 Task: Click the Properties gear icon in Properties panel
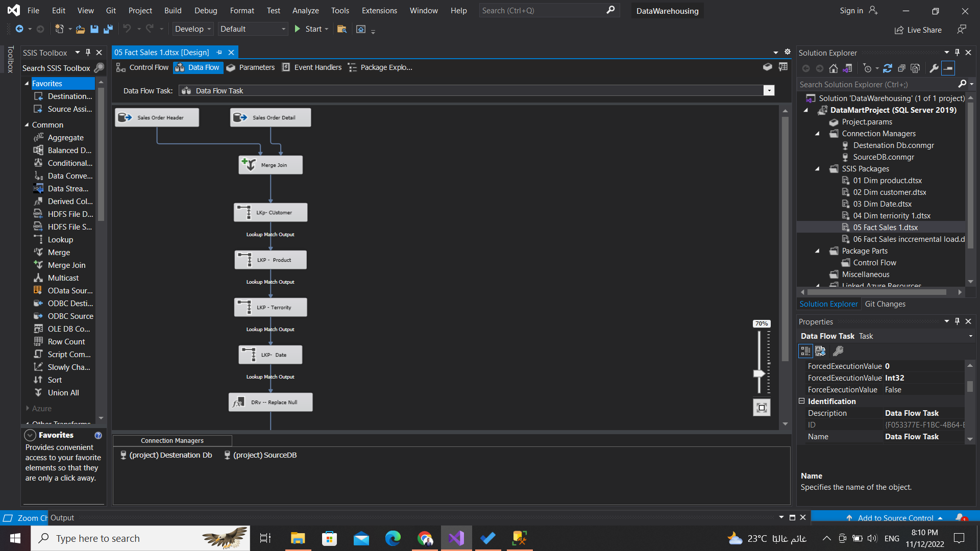pos(839,351)
